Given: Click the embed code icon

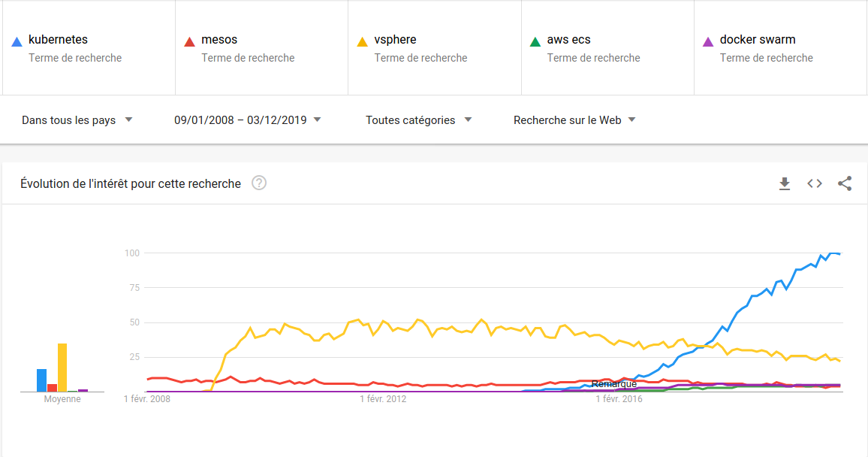Looking at the screenshot, I should pos(815,183).
